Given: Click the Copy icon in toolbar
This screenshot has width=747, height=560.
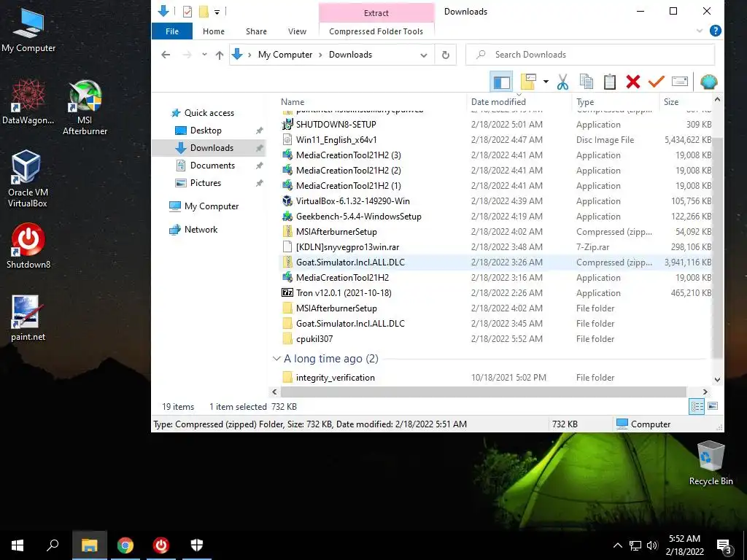Looking at the screenshot, I should pyautogui.click(x=586, y=82).
